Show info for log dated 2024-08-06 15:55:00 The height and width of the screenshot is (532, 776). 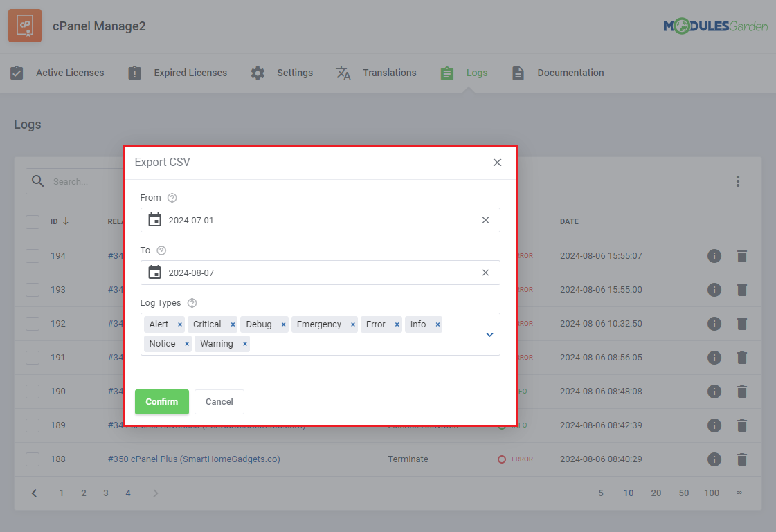[x=714, y=290]
